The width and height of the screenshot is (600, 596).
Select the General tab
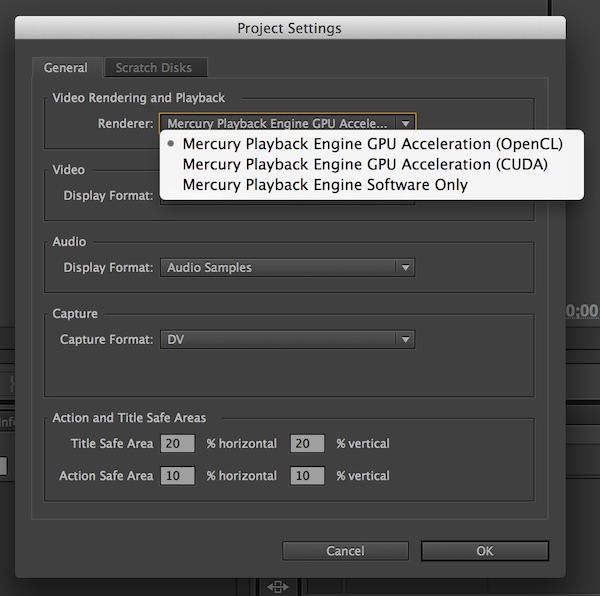(66, 68)
